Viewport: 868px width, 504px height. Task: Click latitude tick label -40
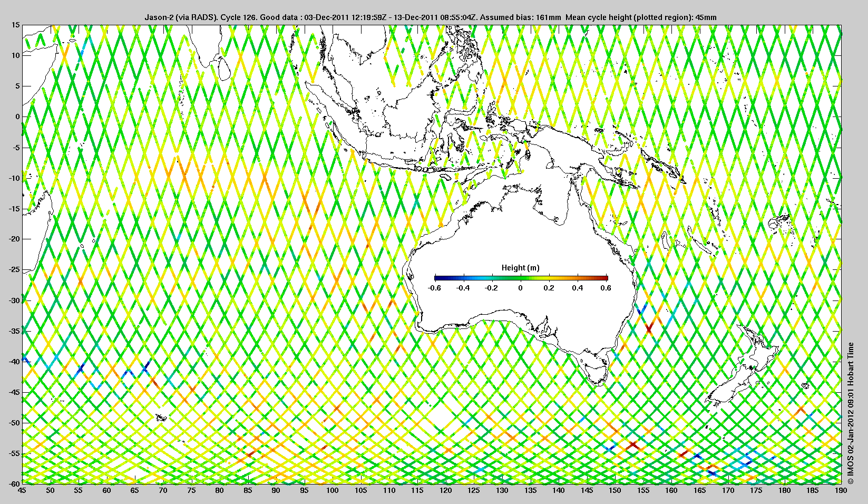pyautogui.click(x=14, y=362)
